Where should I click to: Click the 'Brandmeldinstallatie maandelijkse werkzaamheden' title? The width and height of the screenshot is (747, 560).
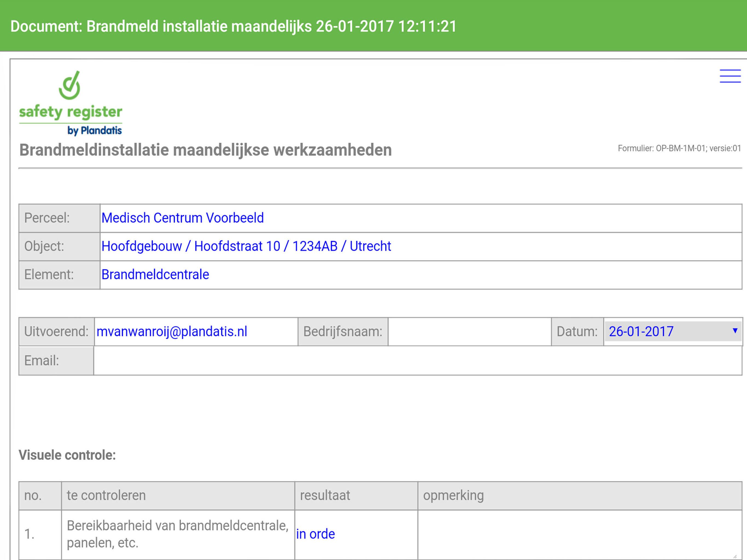[205, 150]
